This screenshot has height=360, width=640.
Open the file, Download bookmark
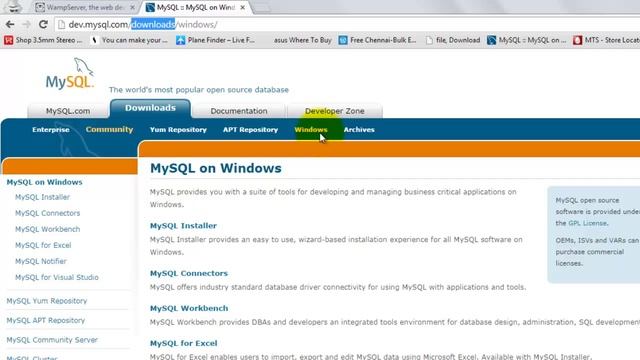tap(453, 40)
